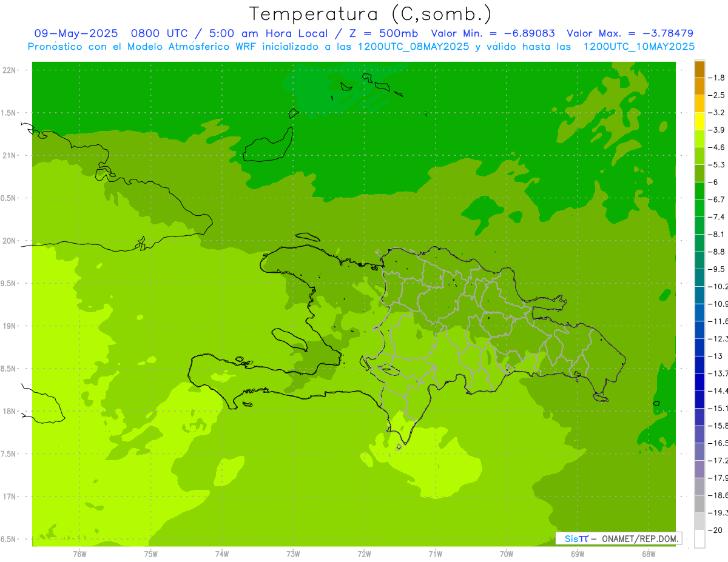Click the '-6.7' color bar label
Viewport: 728px width, 562px height.
click(x=717, y=199)
